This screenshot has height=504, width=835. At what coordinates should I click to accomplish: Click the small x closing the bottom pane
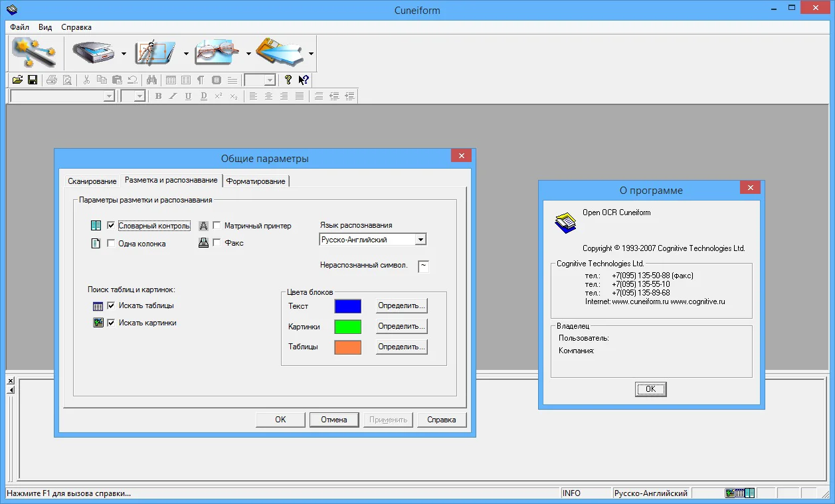point(11,381)
